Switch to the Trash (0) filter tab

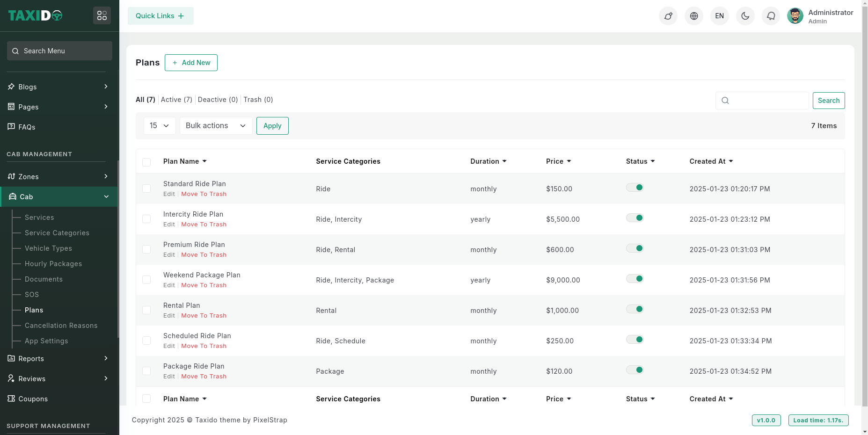pos(258,100)
